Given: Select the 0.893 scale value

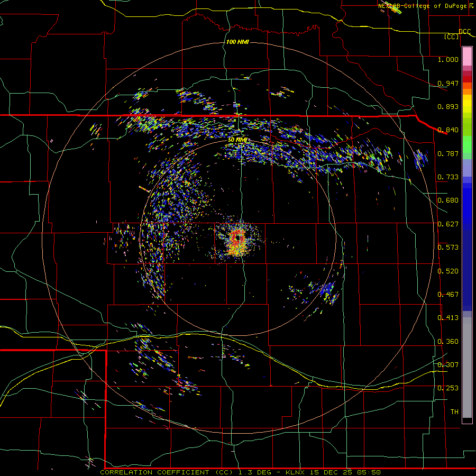Looking at the screenshot, I should coord(448,106).
